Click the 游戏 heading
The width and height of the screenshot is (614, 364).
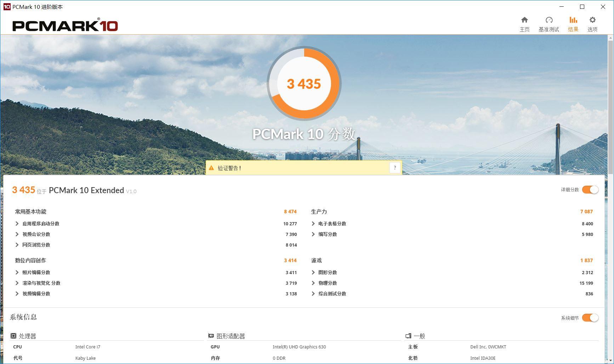click(x=316, y=260)
